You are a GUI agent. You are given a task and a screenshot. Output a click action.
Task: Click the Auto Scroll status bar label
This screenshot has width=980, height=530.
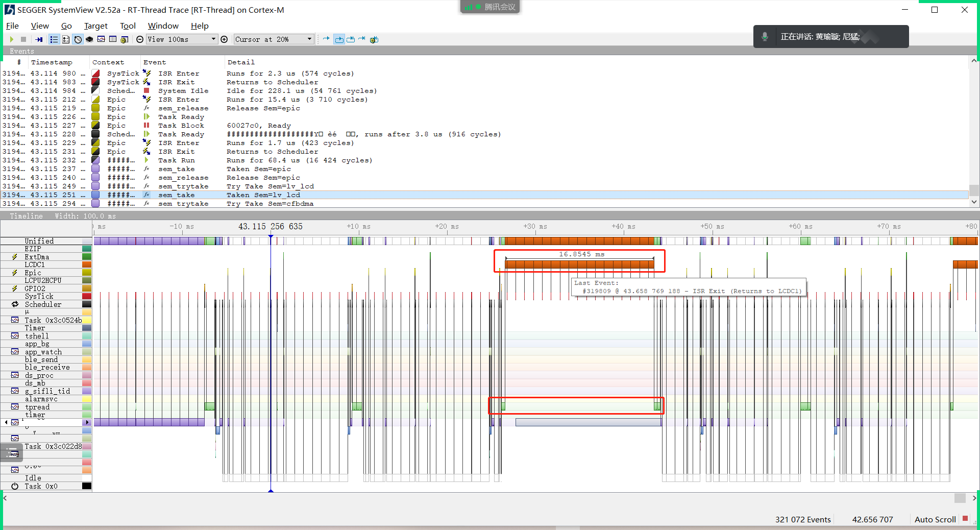(x=935, y=519)
